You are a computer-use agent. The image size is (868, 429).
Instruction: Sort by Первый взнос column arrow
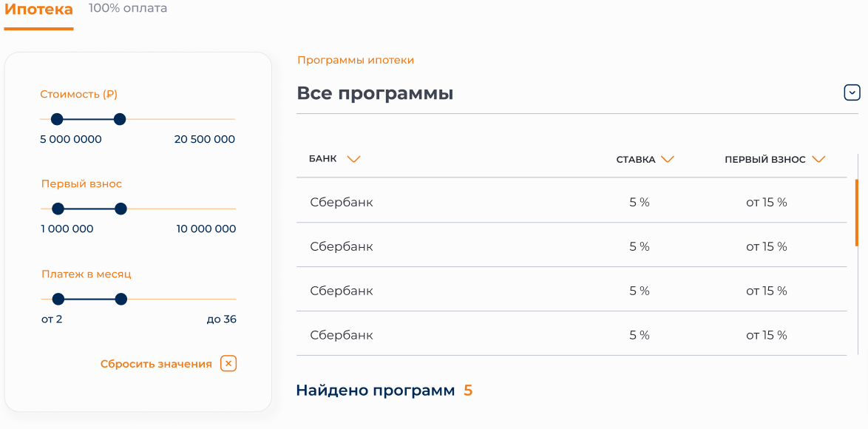coord(818,160)
